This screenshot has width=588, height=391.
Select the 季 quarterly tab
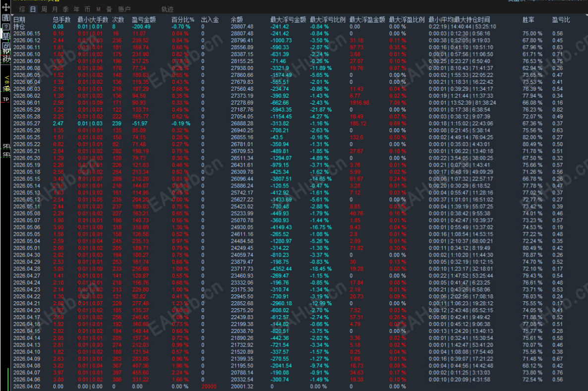pos(65,9)
